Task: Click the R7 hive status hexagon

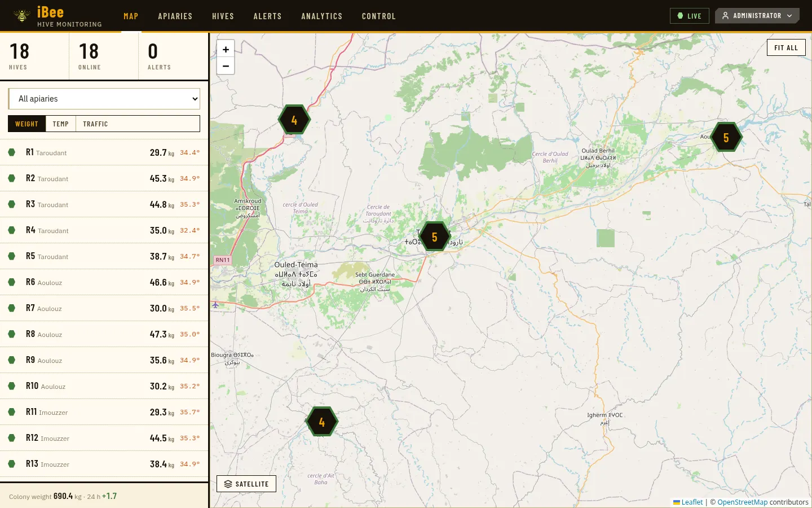Action: coord(11,308)
